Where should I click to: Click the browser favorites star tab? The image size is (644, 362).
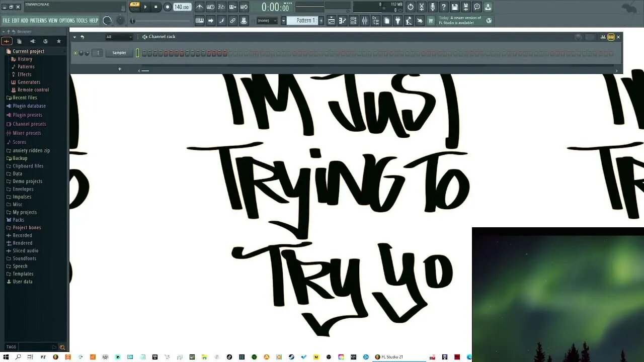pos(58,41)
